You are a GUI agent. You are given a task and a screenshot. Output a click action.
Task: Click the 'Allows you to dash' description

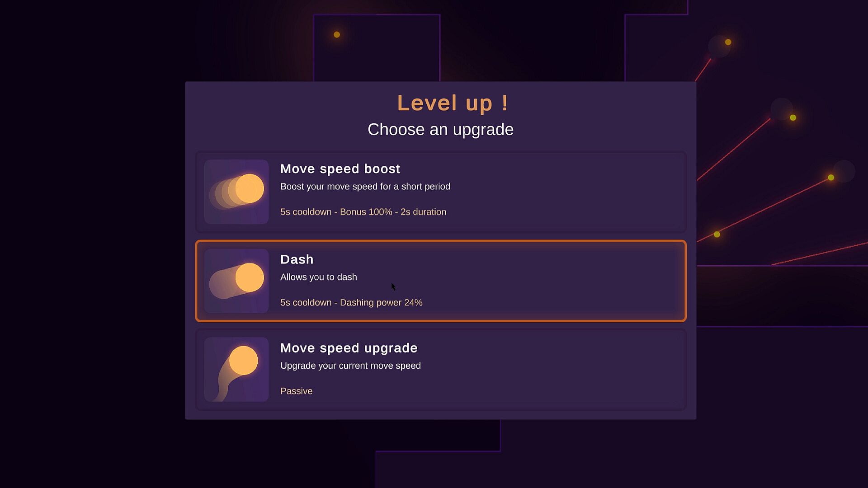pyautogui.click(x=318, y=277)
